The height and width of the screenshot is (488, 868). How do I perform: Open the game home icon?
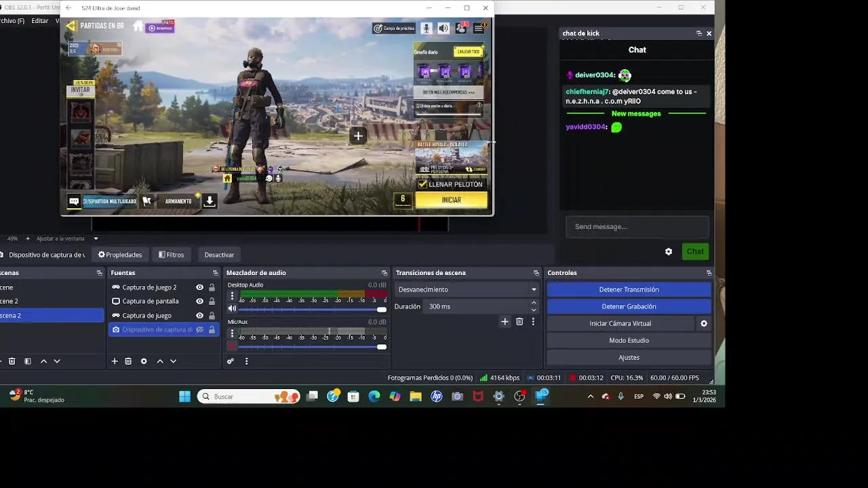(138, 26)
